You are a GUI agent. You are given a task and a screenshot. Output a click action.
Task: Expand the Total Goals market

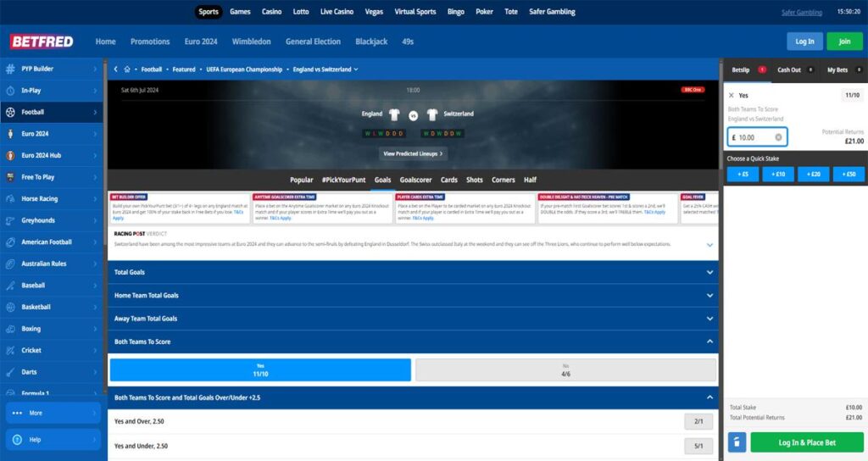tap(413, 272)
